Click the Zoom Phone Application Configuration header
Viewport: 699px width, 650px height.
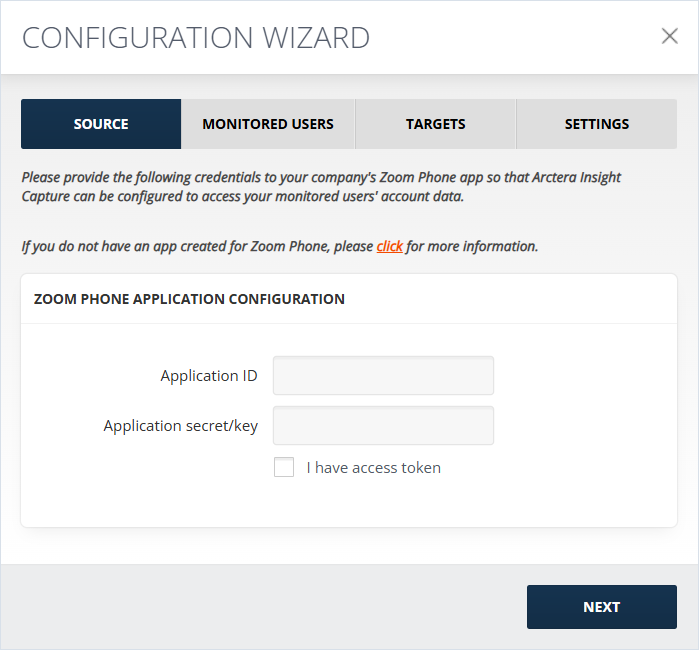point(189,299)
